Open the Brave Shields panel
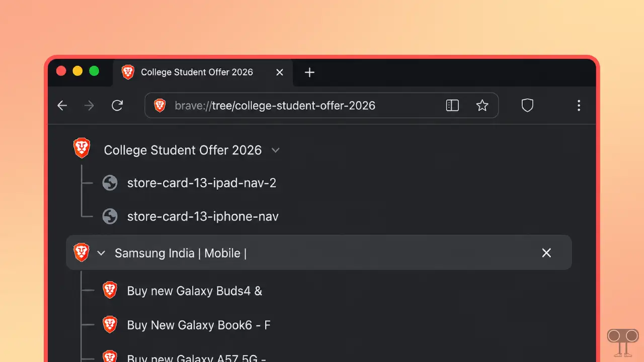This screenshot has height=362, width=644. (527, 106)
